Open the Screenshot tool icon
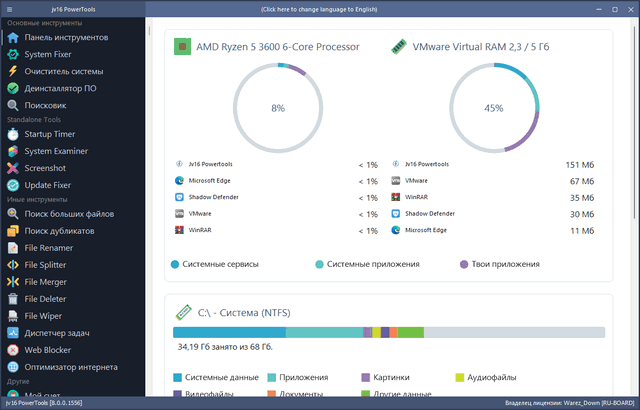 pyautogui.click(x=13, y=168)
